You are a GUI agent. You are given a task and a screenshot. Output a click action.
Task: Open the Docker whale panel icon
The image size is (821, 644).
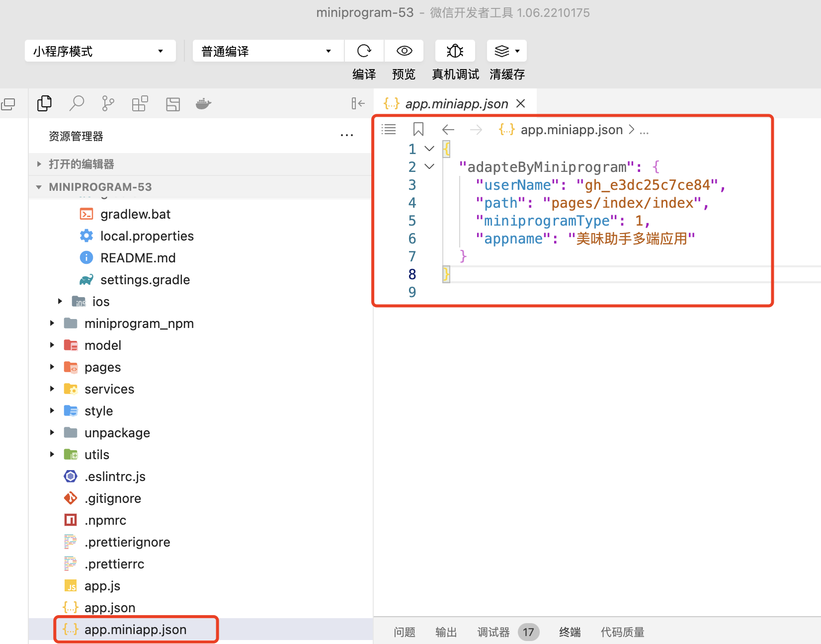(203, 103)
